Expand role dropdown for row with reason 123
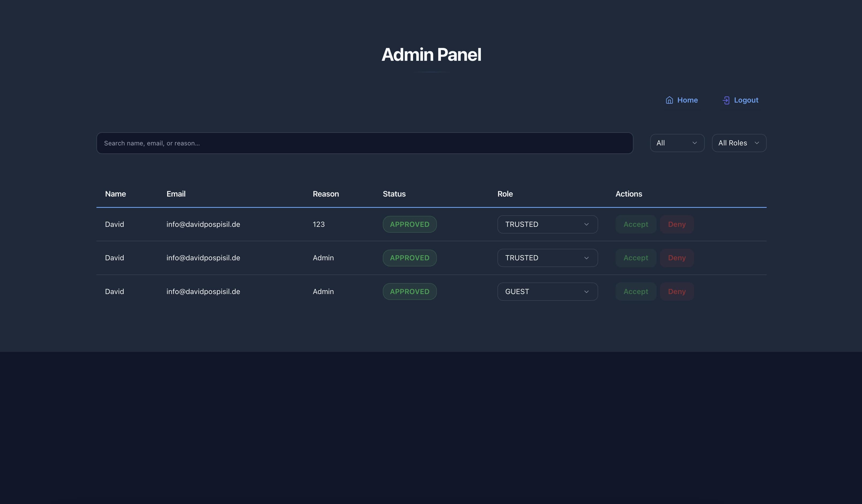The width and height of the screenshot is (862, 504). [x=547, y=224]
